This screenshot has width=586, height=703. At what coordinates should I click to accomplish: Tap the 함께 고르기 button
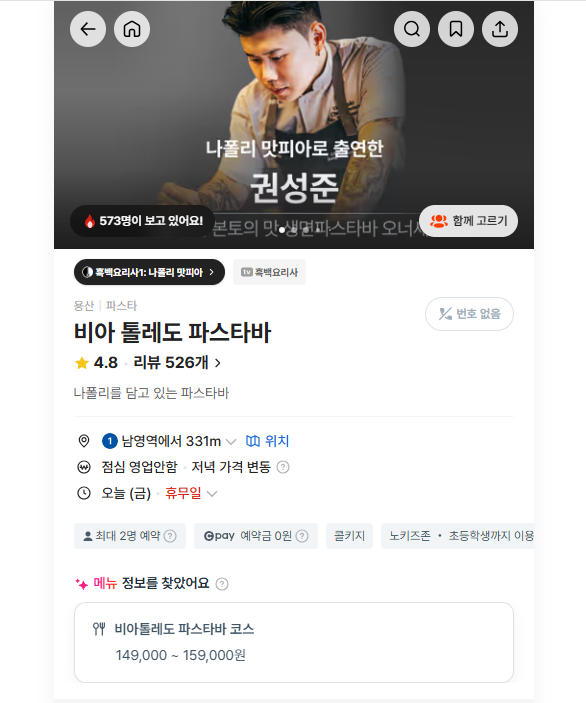468,221
